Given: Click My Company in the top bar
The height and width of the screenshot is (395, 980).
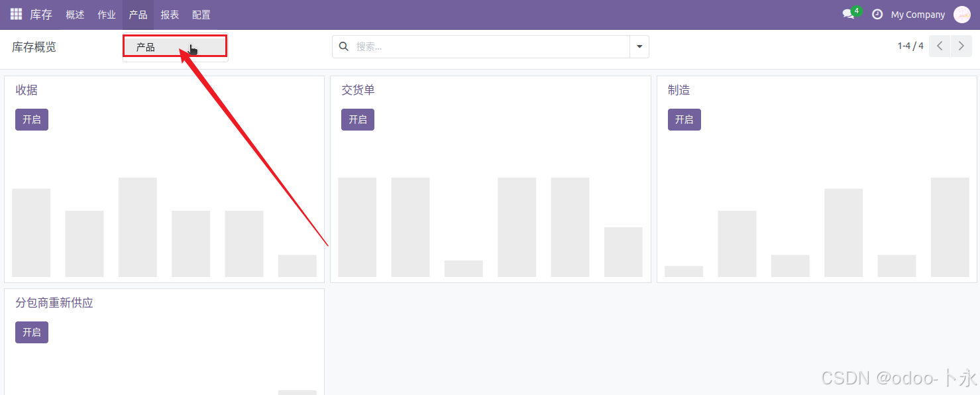Looking at the screenshot, I should (918, 15).
